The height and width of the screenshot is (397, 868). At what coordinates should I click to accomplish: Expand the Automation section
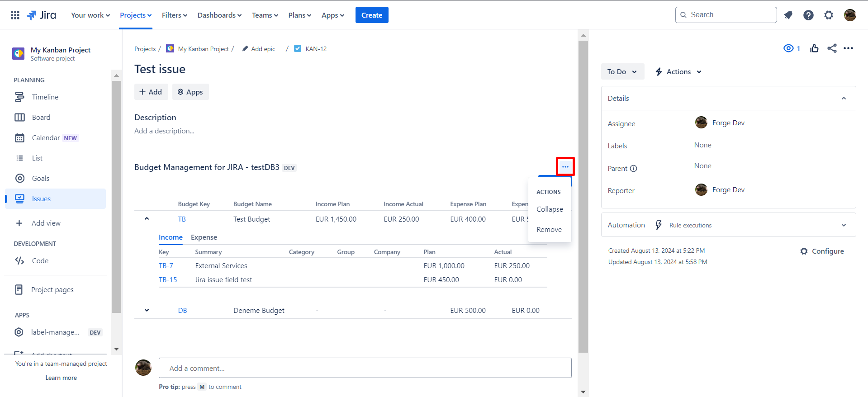click(844, 225)
